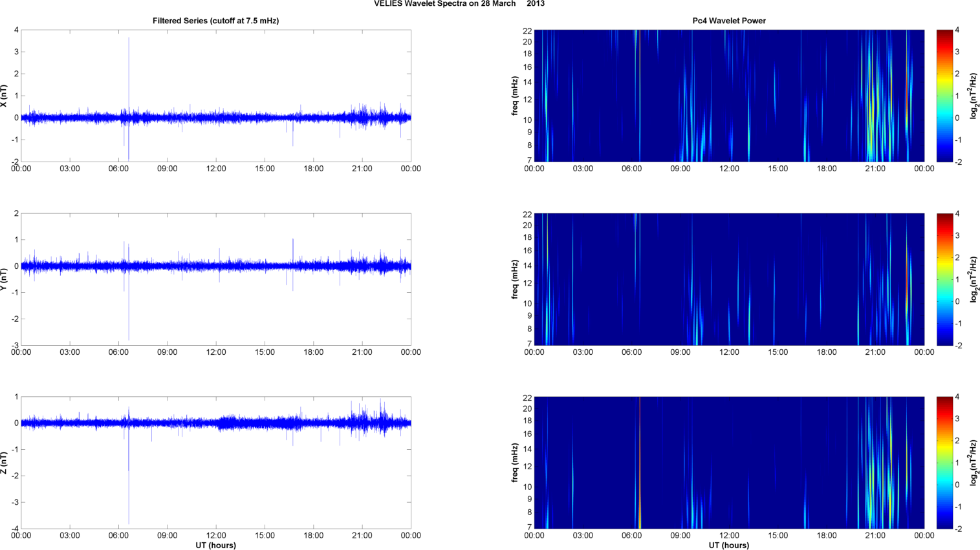The width and height of the screenshot is (980, 550).
Task: Click the 'Y (nT)' vertical axis label
Action: pyautogui.click(x=4, y=279)
